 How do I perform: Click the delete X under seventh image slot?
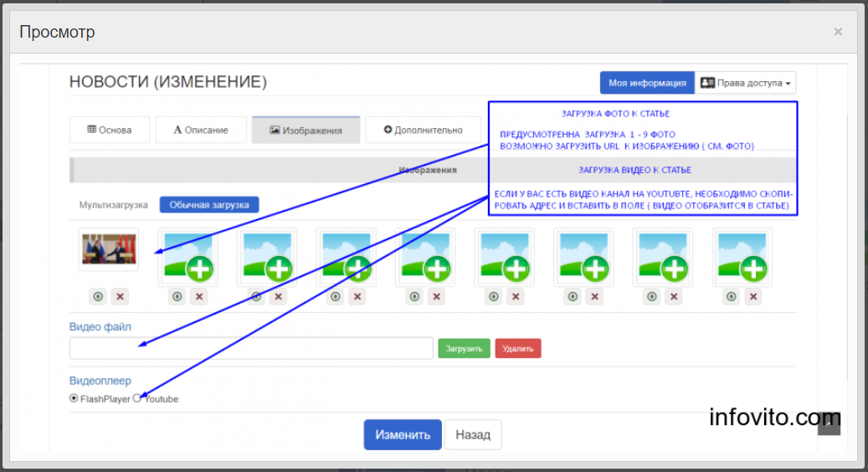[595, 296]
